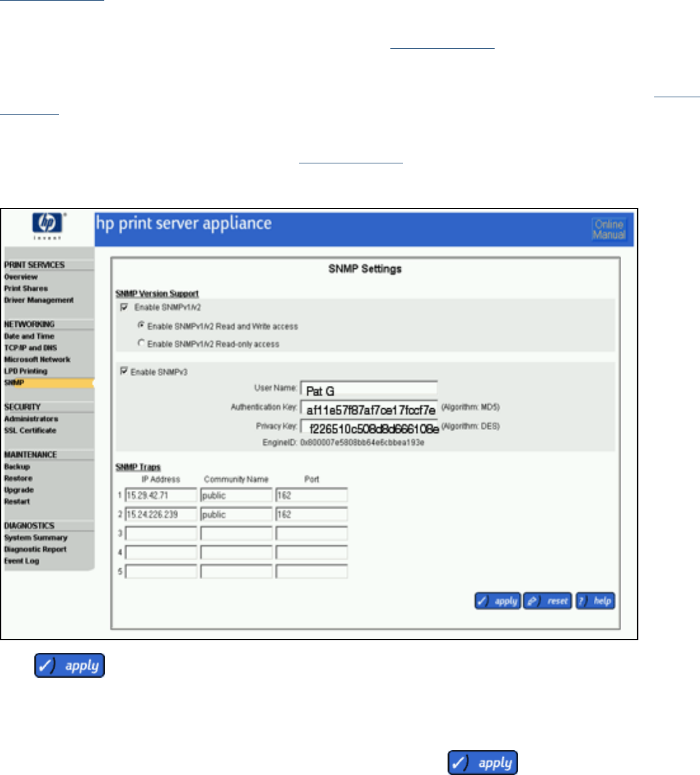Open Restore maintenance page

[18, 478]
